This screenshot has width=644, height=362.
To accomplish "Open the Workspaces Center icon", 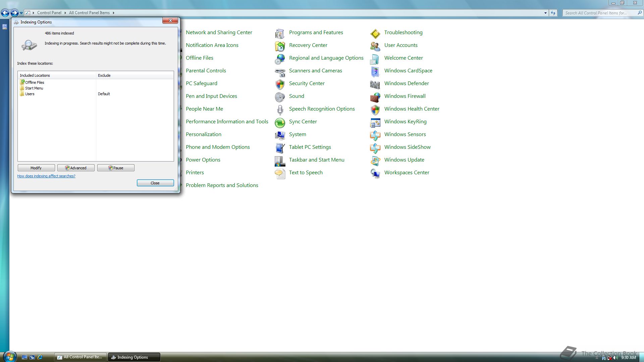I will (x=375, y=174).
